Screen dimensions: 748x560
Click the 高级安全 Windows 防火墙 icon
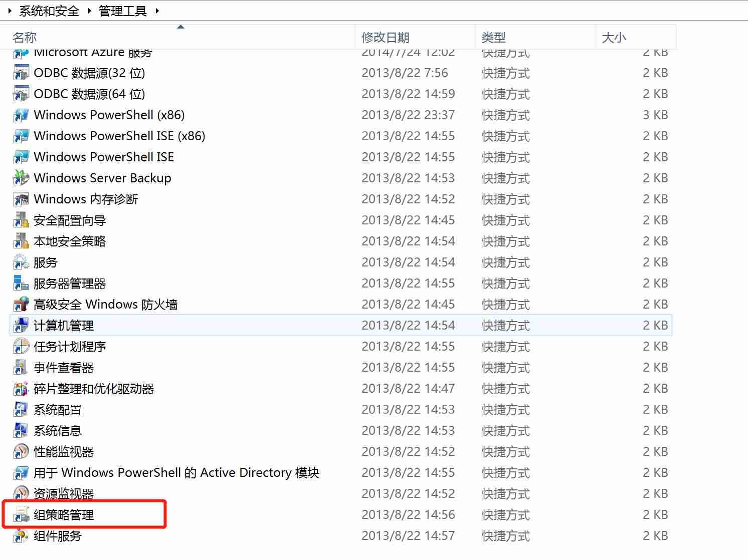pos(21,305)
